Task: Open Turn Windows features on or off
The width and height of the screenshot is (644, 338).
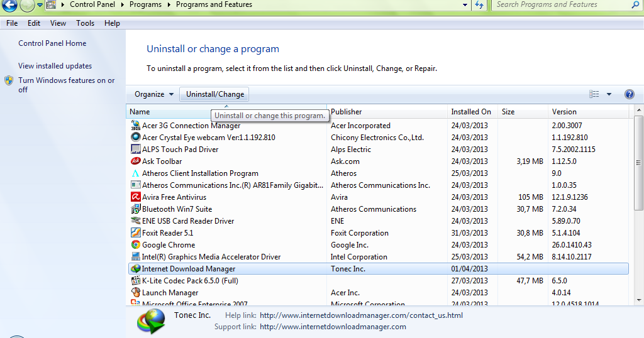Action: (66, 85)
